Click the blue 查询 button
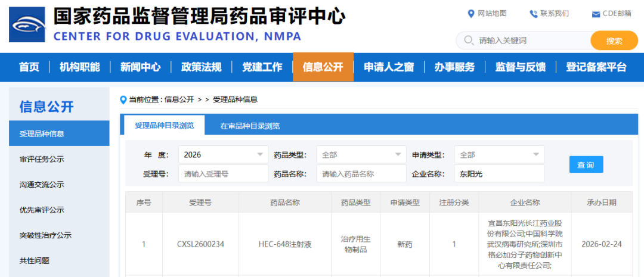This screenshot has width=644, height=277. [586, 164]
